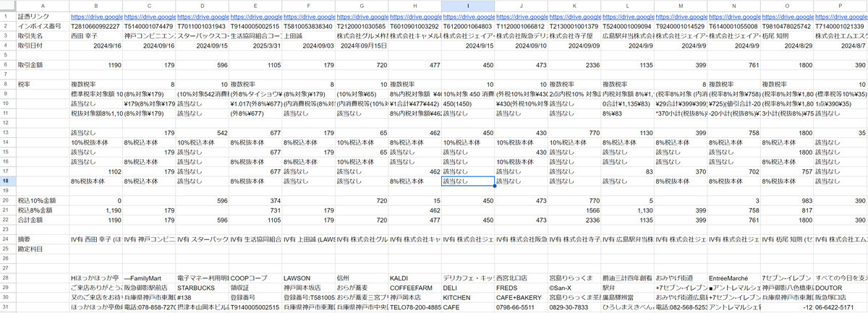Select the date cell 2024/8/29

coord(787,45)
